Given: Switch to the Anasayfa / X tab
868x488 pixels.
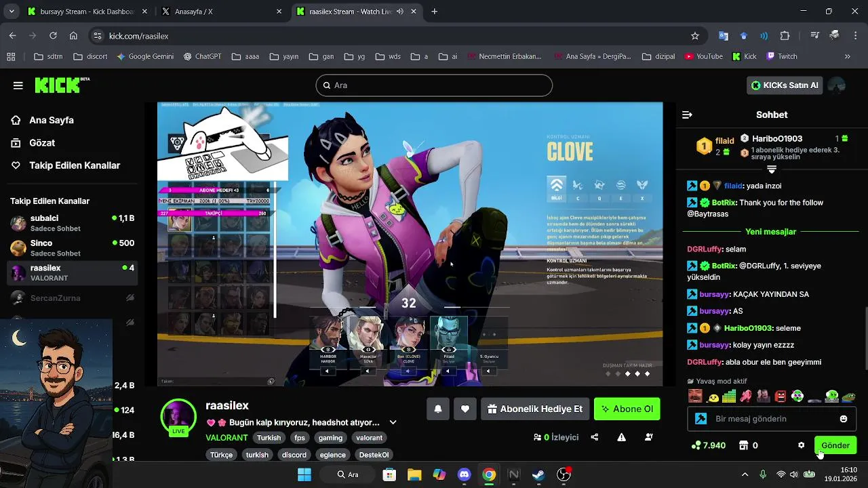Looking at the screenshot, I should tap(222, 12).
